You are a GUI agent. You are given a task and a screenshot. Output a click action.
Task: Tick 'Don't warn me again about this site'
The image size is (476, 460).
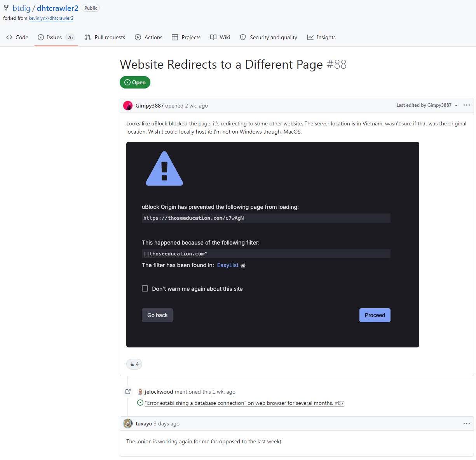[145, 288]
